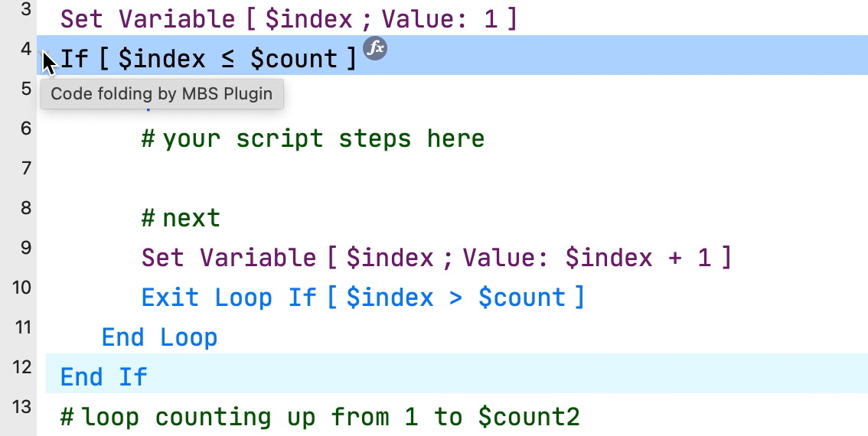
Task: Open the fx calculation icon on line 4
Action: tap(375, 48)
